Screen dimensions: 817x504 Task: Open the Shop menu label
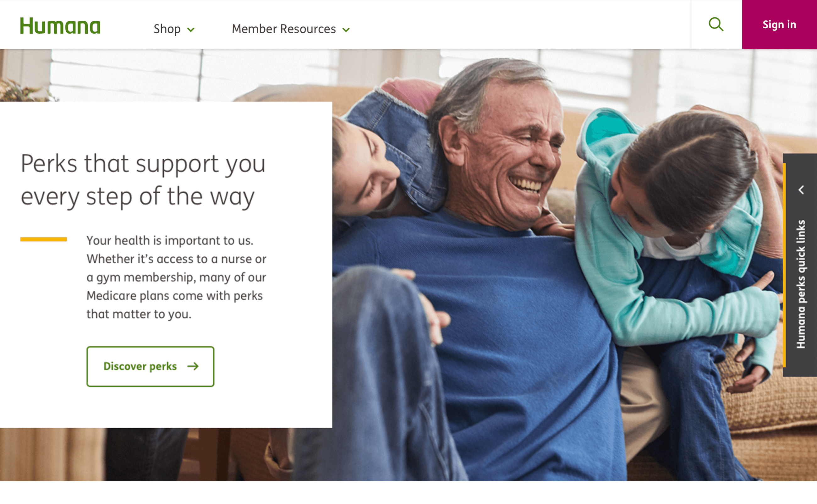(x=167, y=29)
